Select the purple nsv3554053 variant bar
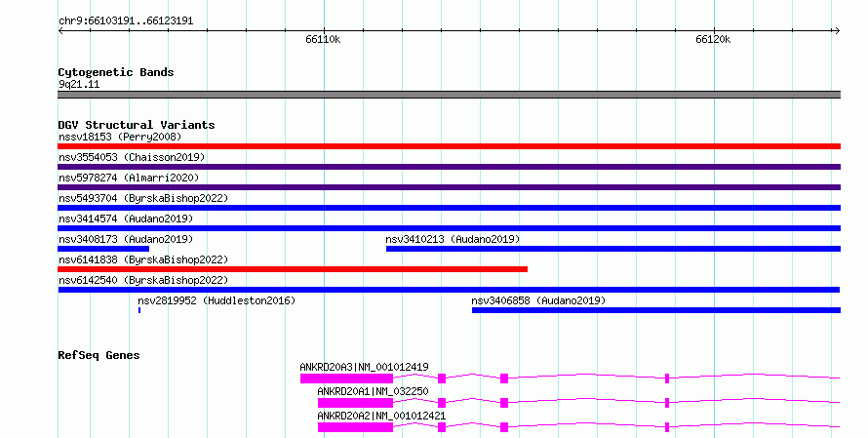 click(x=449, y=167)
